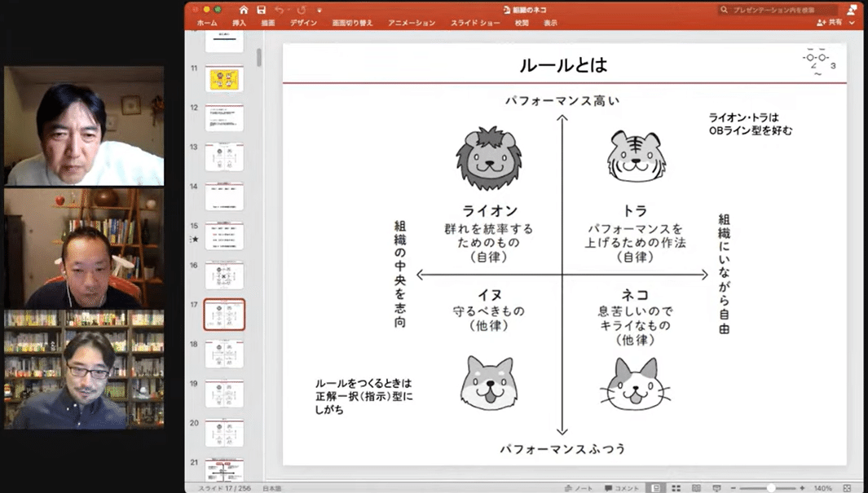This screenshot has width=868, height=493.
Task: Enable normal view in status bar
Action: pyautogui.click(x=655, y=488)
